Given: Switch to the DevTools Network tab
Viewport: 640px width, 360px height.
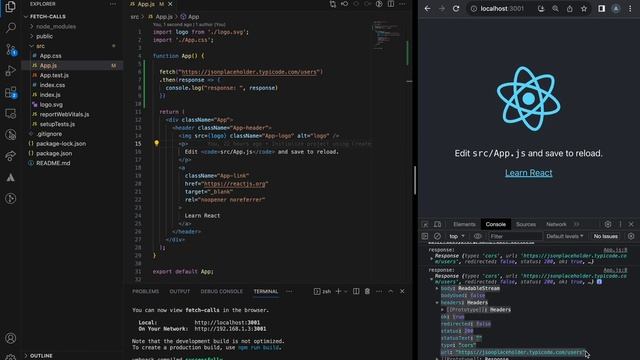Looking at the screenshot, I should click(556, 224).
